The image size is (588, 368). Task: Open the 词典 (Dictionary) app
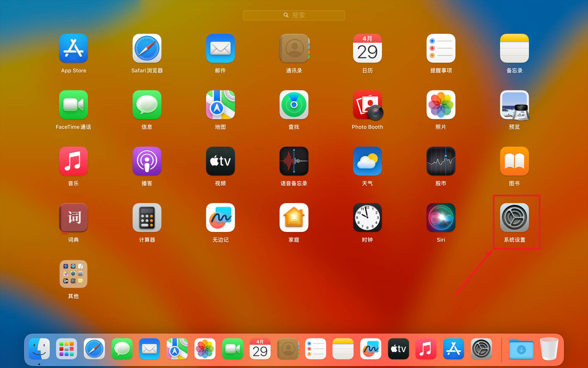73,218
